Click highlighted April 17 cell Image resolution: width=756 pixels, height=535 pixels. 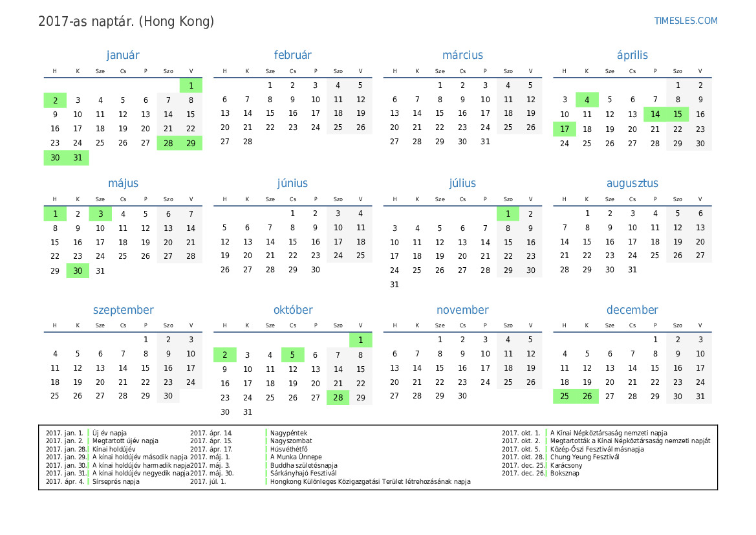point(564,129)
